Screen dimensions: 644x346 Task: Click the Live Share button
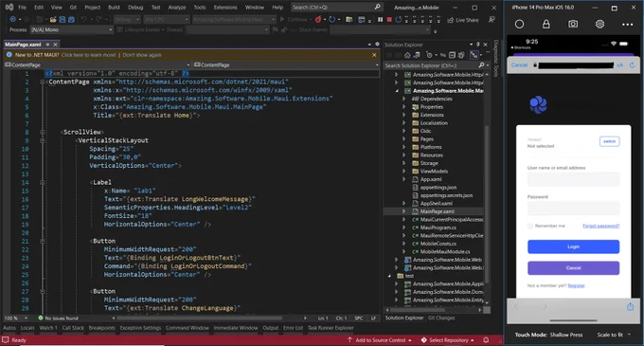463,20
